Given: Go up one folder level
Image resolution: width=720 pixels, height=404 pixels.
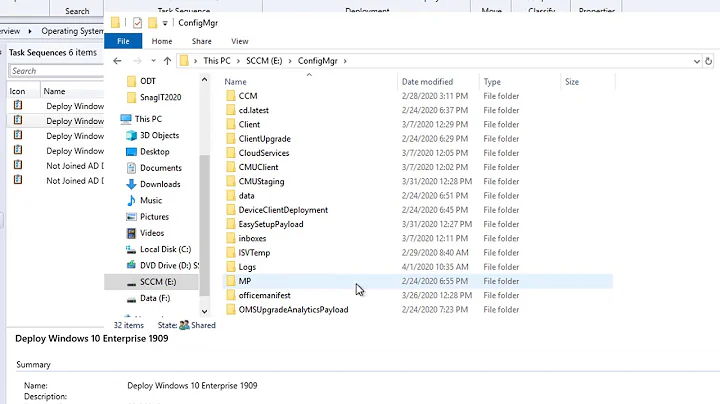Looking at the screenshot, I should [167, 61].
